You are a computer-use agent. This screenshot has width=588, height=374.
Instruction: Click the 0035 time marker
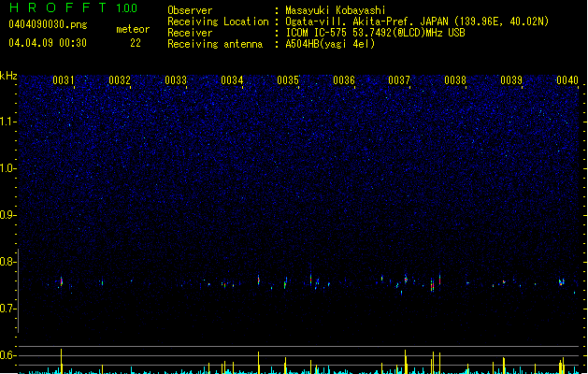(x=288, y=80)
